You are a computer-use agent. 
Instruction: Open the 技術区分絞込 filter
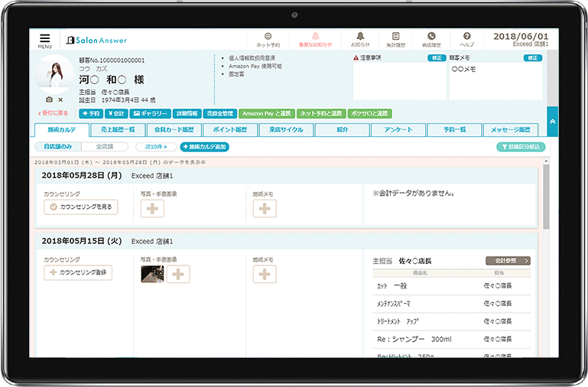coord(521,146)
